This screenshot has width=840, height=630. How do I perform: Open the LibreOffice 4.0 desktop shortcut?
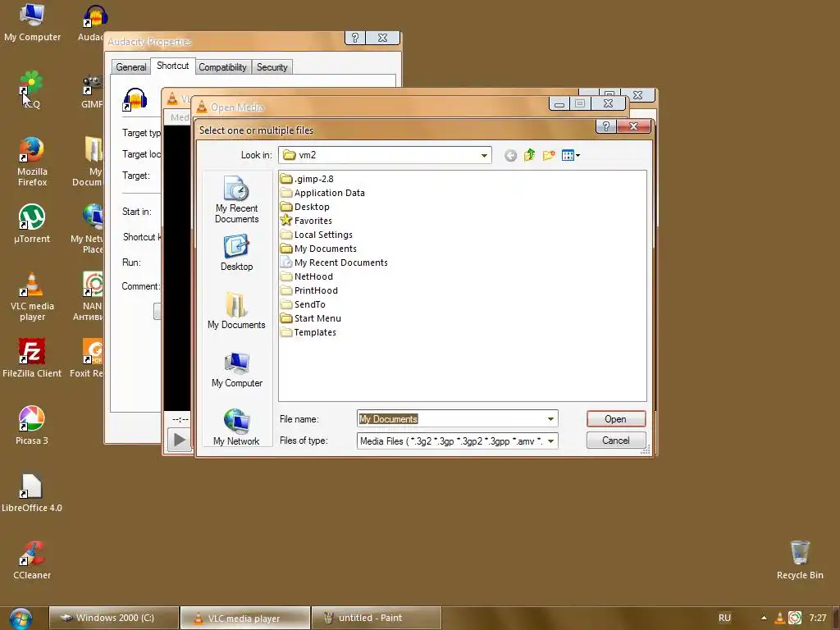tap(32, 493)
